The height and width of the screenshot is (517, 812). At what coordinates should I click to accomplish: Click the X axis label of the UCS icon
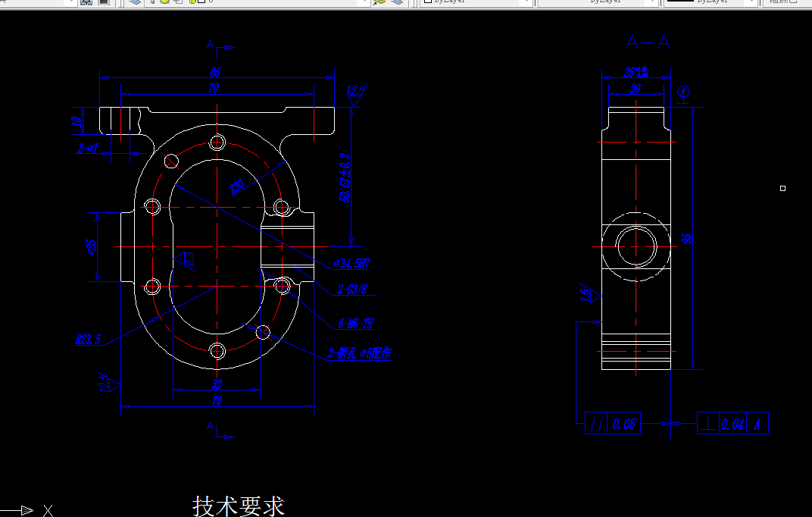[47, 510]
